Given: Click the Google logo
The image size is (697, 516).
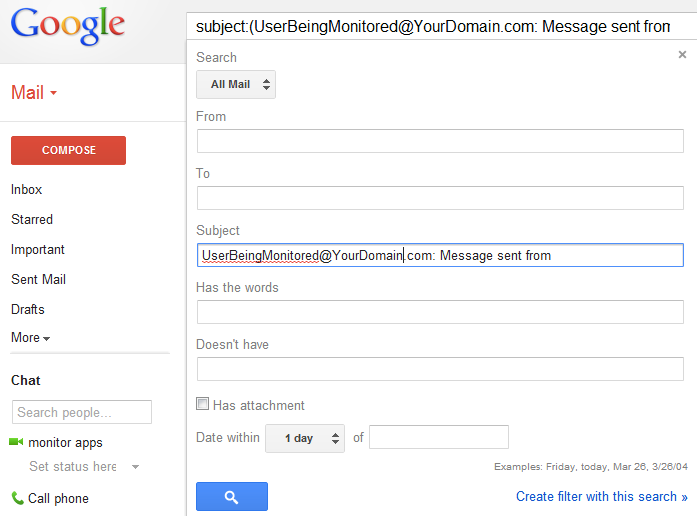Looking at the screenshot, I should pyautogui.click(x=68, y=26).
